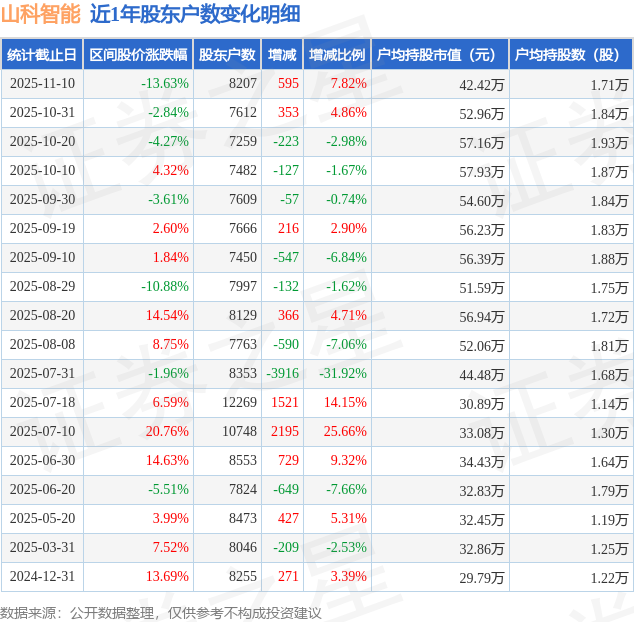Image resolution: width=634 pixels, height=622 pixels.
Task: Select the 2025-08-29 date cell
Action: tap(42, 287)
